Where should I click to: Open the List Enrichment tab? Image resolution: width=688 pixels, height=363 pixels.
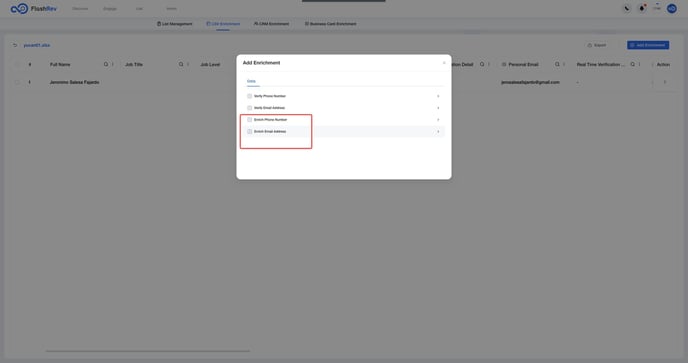[223, 24]
